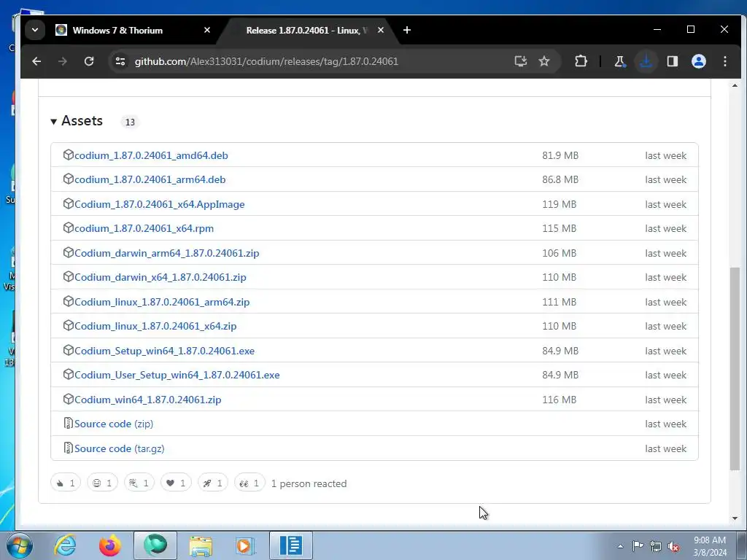Open the blue document app on taskbar
Screen dimensions: 747x560
[x=291, y=545]
